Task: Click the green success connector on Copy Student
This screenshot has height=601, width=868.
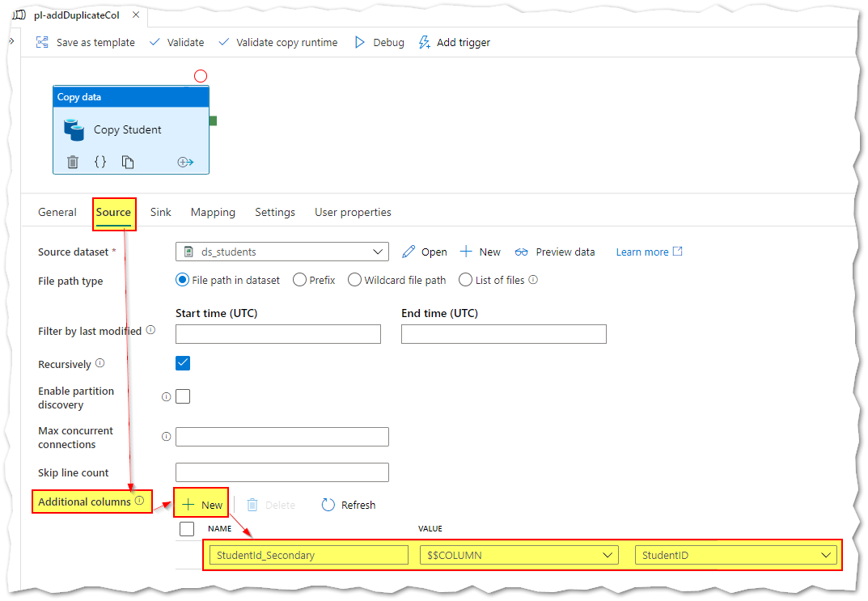Action: tap(213, 121)
